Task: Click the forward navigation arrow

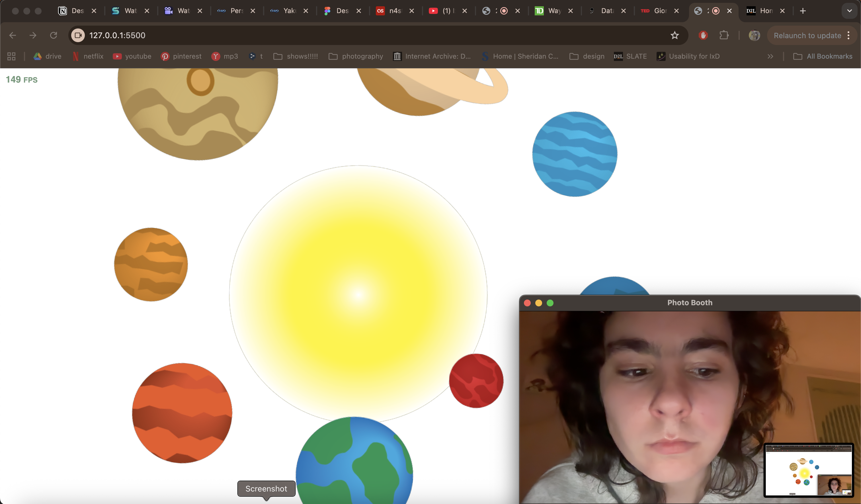Action: click(32, 35)
